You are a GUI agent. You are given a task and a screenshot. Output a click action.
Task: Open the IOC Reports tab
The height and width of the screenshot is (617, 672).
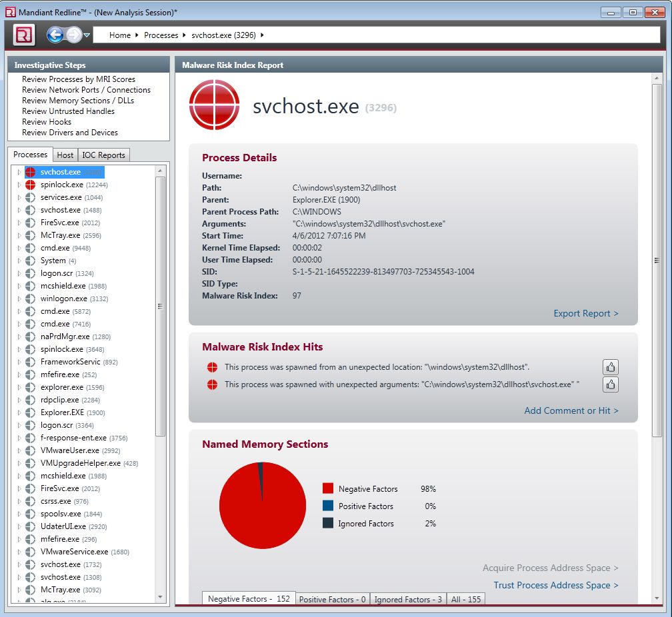(104, 155)
